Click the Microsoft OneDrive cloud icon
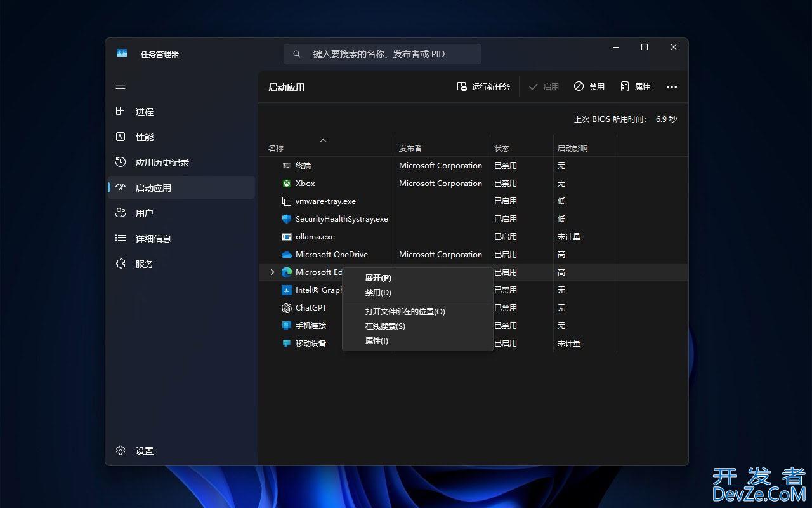The image size is (812, 508). tap(287, 254)
